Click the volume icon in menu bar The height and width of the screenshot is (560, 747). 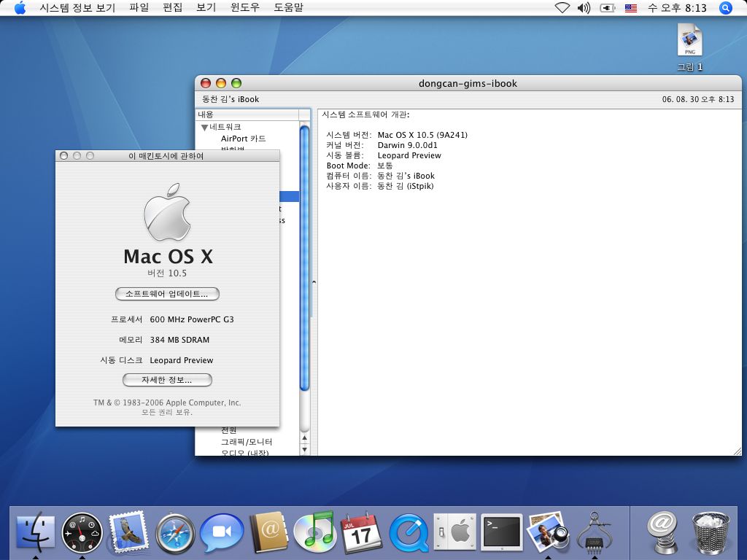point(584,8)
